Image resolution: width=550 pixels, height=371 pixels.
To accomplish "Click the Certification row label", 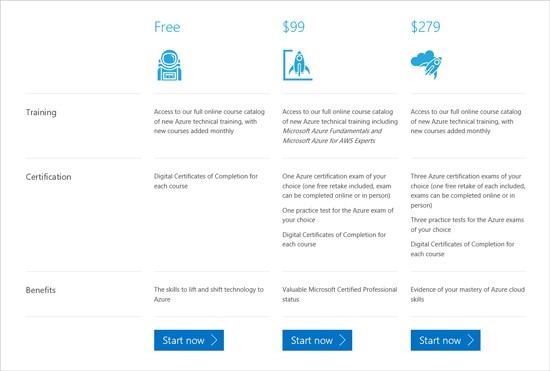I will [x=48, y=177].
